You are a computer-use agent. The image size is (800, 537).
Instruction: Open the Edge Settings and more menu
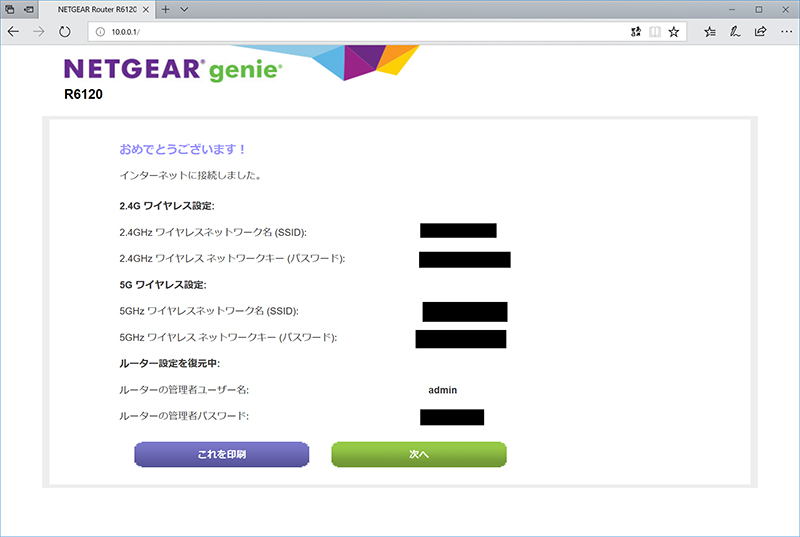[x=785, y=32]
